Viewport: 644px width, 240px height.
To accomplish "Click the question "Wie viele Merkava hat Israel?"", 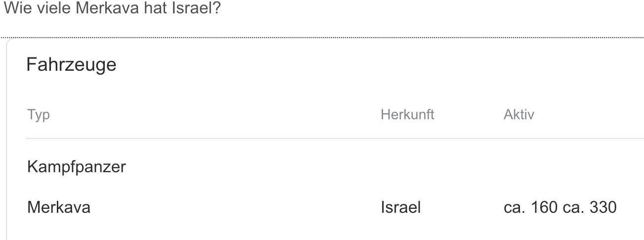I will coord(111,9).
